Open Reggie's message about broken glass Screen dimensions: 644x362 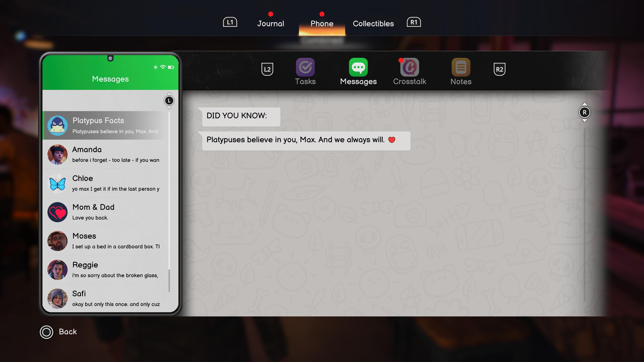[110, 269]
